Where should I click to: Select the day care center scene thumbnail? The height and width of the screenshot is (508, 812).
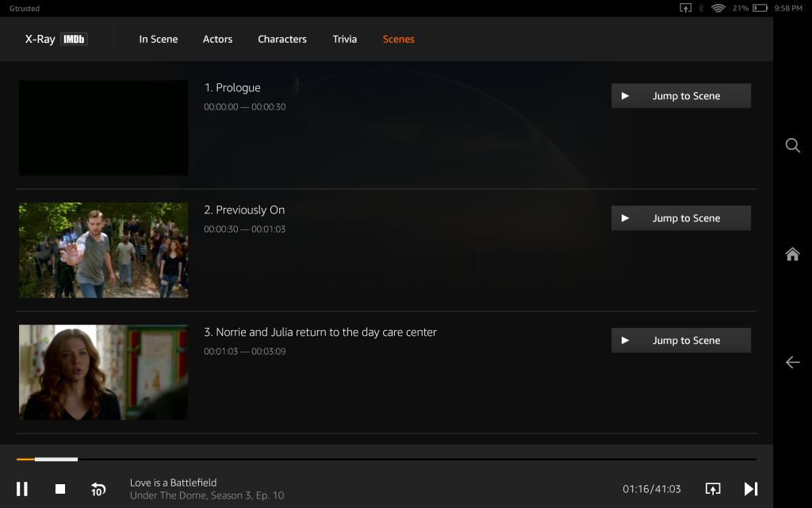(x=104, y=373)
